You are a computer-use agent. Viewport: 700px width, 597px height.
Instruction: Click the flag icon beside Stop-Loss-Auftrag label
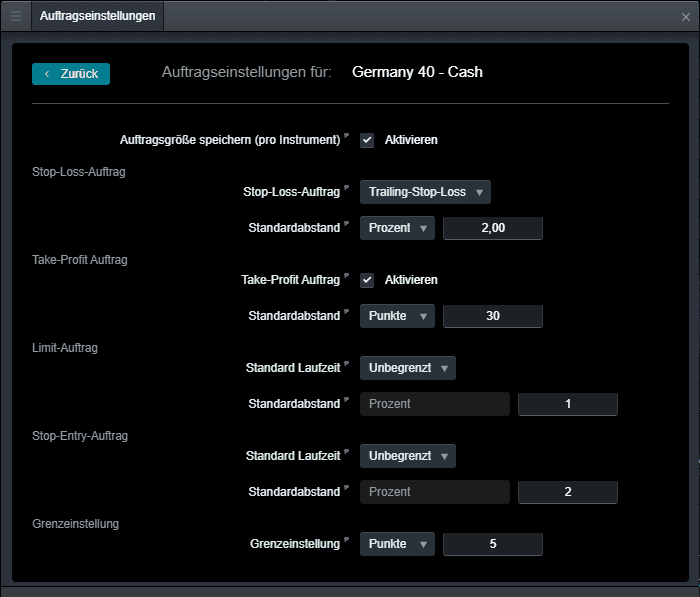(348, 188)
